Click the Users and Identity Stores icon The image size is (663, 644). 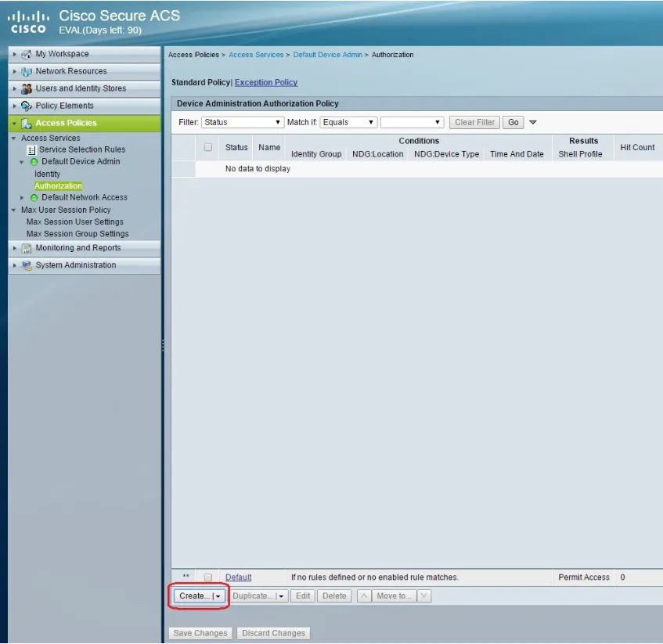(x=27, y=88)
